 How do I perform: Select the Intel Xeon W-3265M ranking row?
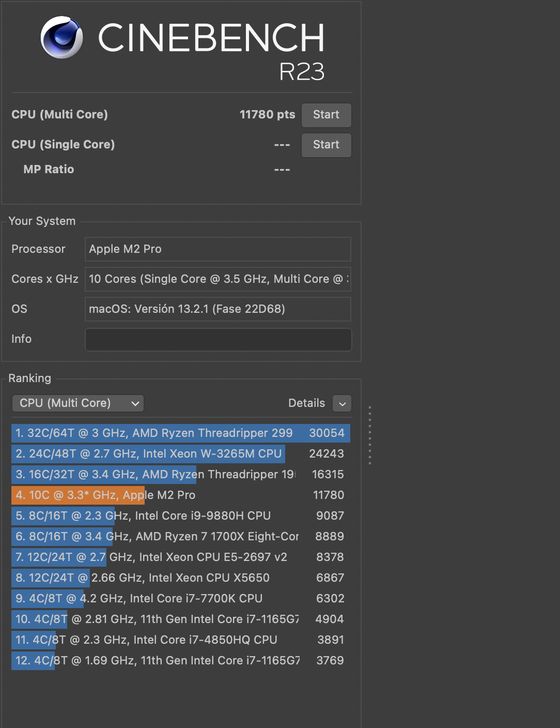[x=181, y=454]
